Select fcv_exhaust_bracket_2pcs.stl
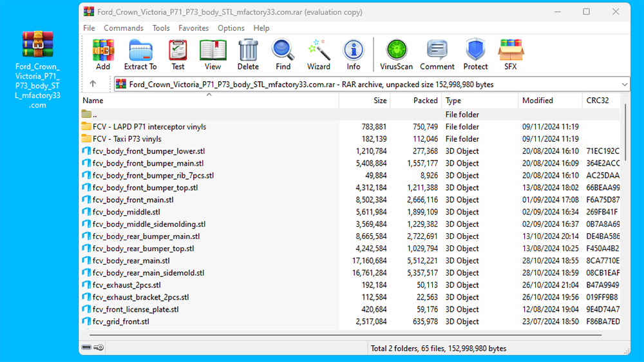The height and width of the screenshot is (362, 644). tap(135, 297)
